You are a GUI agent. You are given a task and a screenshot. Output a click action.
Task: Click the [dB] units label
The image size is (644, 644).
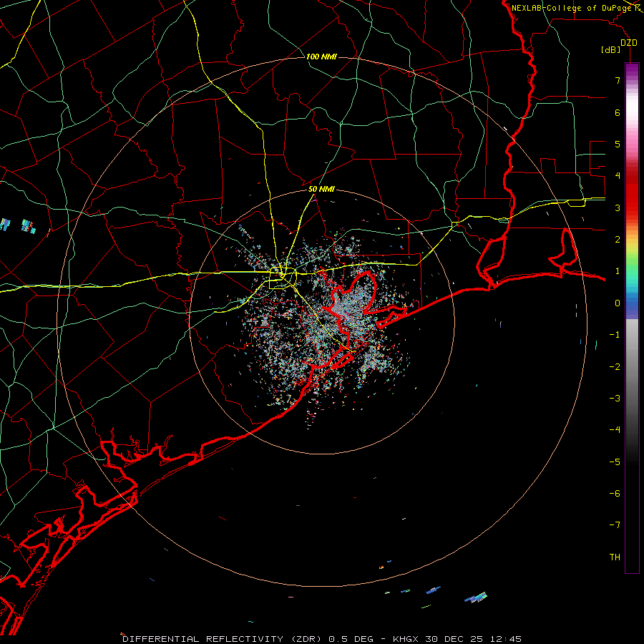(611, 49)
